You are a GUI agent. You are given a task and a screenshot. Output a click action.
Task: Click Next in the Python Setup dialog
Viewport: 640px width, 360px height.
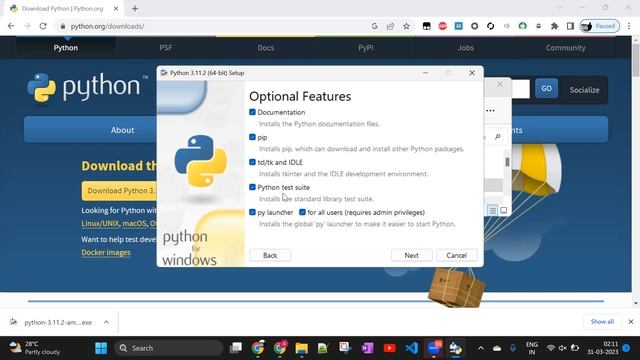pyautogui.click(x=411, y=256)
